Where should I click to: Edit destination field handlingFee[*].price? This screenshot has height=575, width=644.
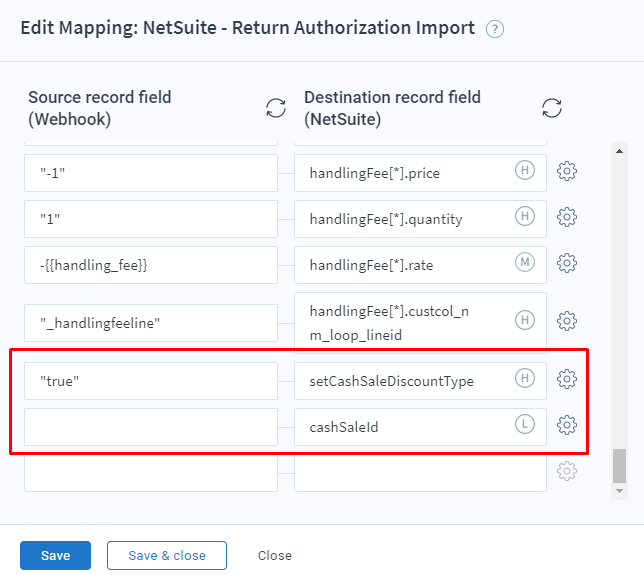pyautogui.click(x=420, y=173)
